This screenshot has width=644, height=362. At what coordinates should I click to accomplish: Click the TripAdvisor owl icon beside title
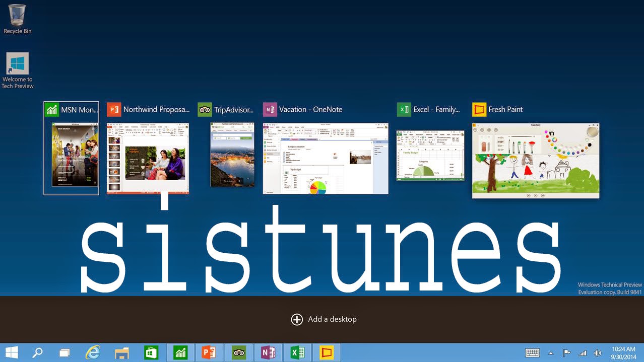(205, 109)
